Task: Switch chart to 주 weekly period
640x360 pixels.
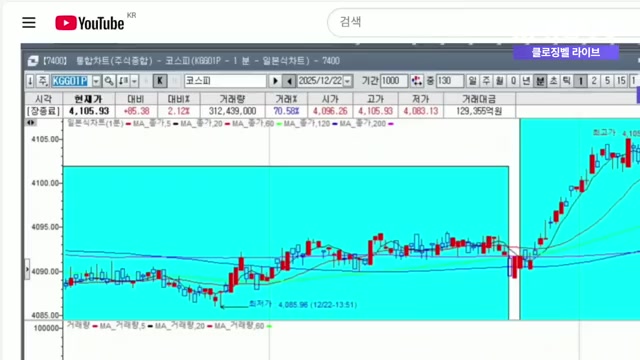Action: [486, 81]
